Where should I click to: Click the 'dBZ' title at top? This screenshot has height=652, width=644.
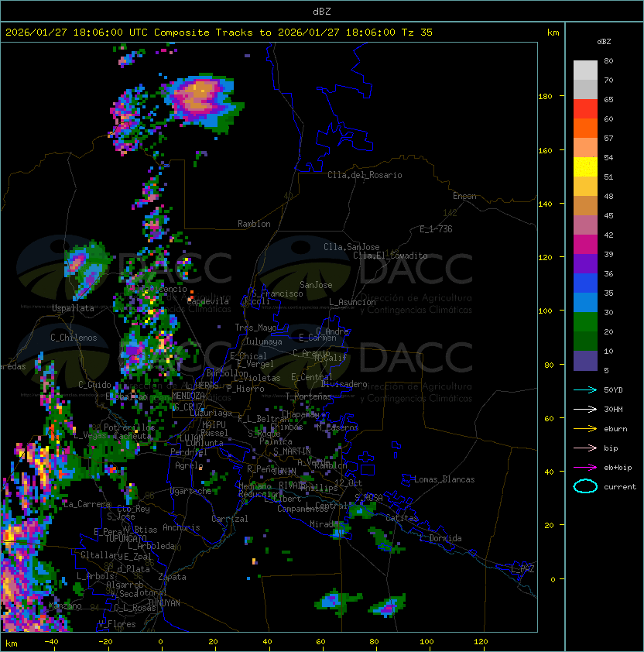coord(322,11)
